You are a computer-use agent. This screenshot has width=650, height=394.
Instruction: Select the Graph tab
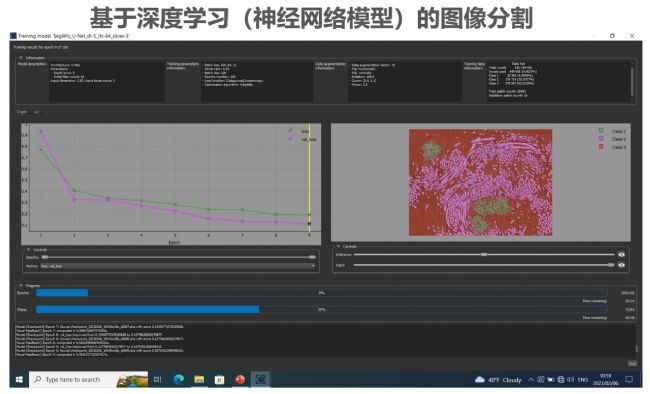[22, 112]
